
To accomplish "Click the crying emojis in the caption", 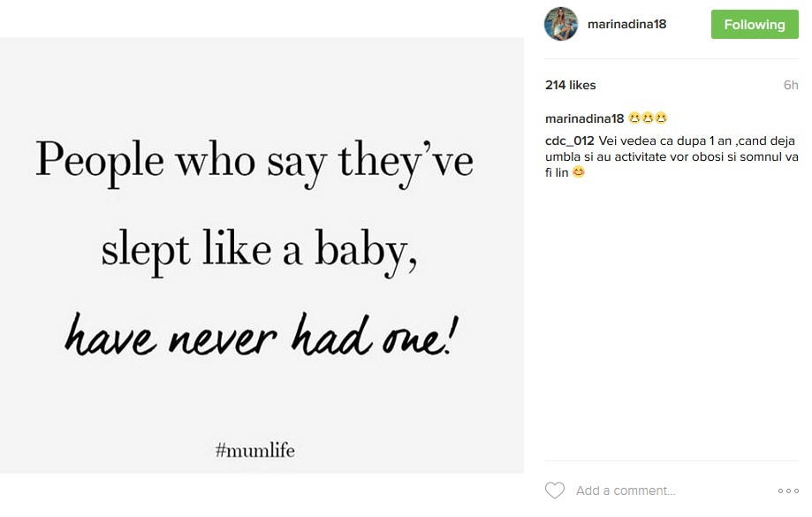I will coord(648,118).
